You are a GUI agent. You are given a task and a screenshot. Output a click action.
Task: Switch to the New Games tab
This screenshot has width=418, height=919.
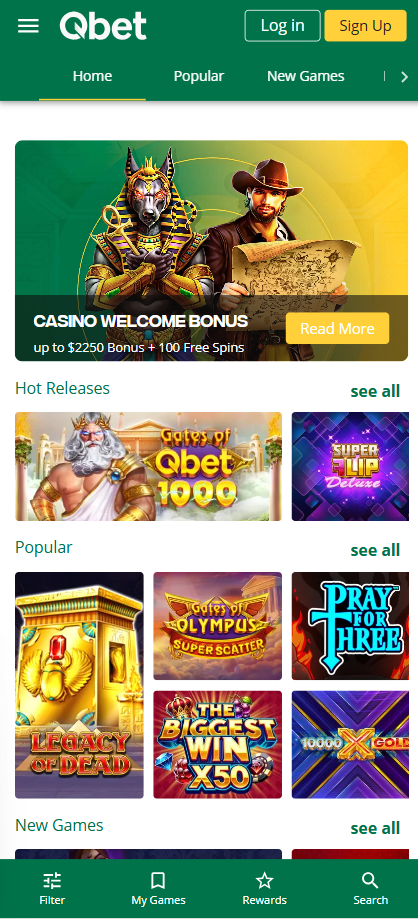[305, 76]
